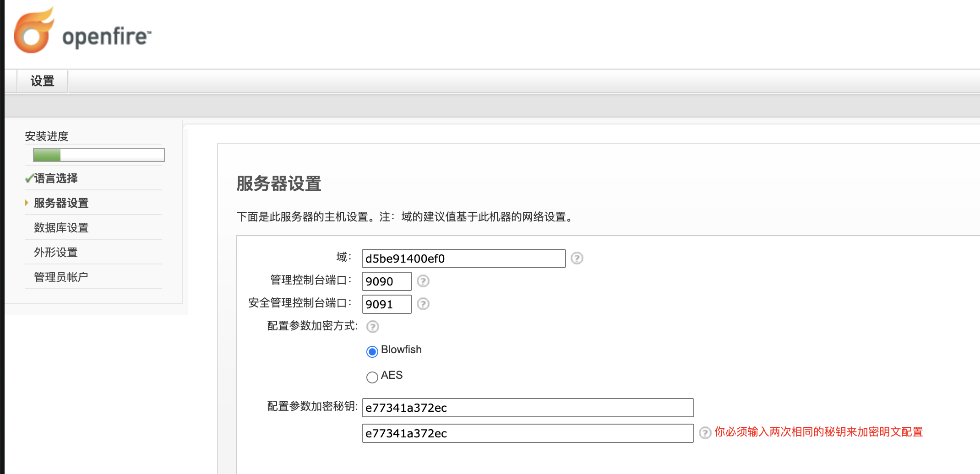
Task: Click help icon beside second encryption key field
Action: pos(705,433)
